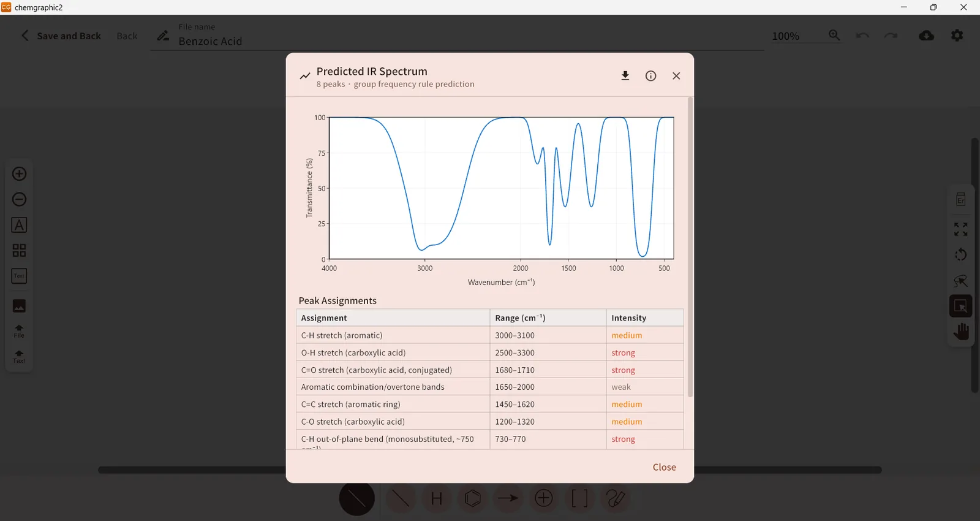
Task: Click the dialog vertical scrollbar
Action: [690, 246]
